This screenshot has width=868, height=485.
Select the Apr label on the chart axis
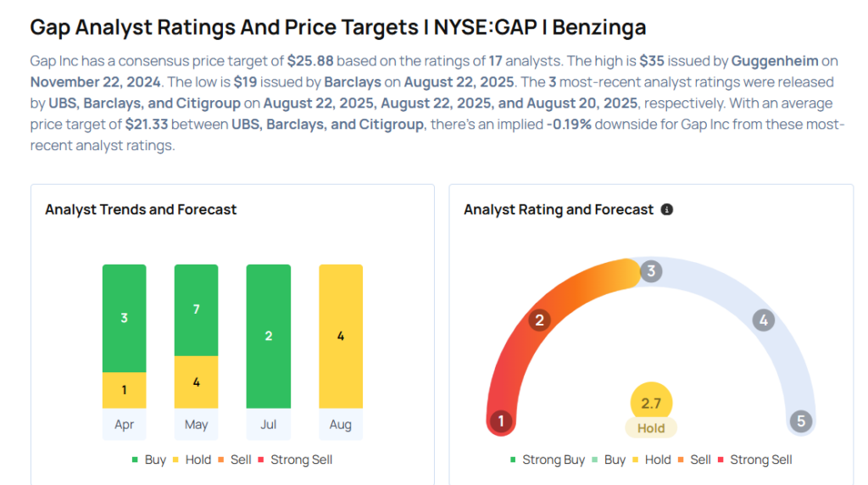click(124, 424)
